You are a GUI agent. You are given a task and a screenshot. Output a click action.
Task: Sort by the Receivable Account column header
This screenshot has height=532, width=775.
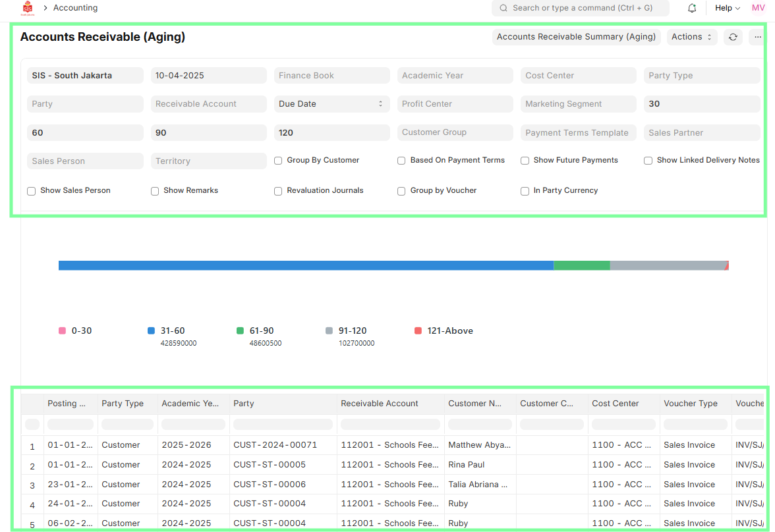[380, 404]
